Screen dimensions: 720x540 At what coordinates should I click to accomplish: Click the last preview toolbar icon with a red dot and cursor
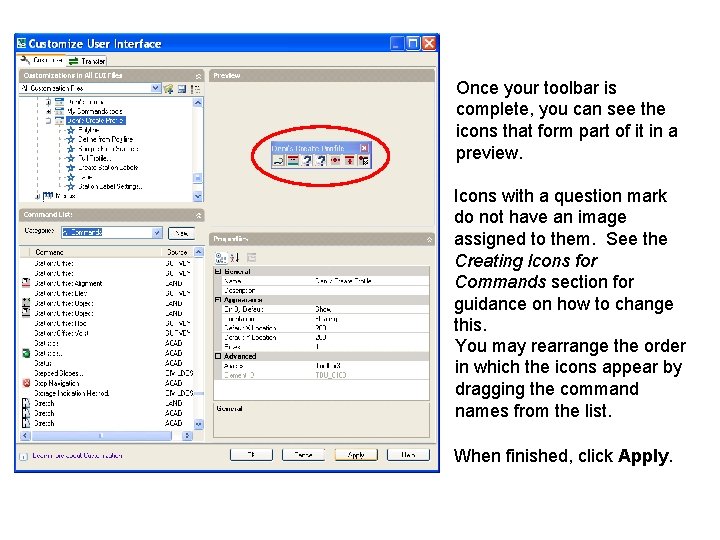[364, 161]
